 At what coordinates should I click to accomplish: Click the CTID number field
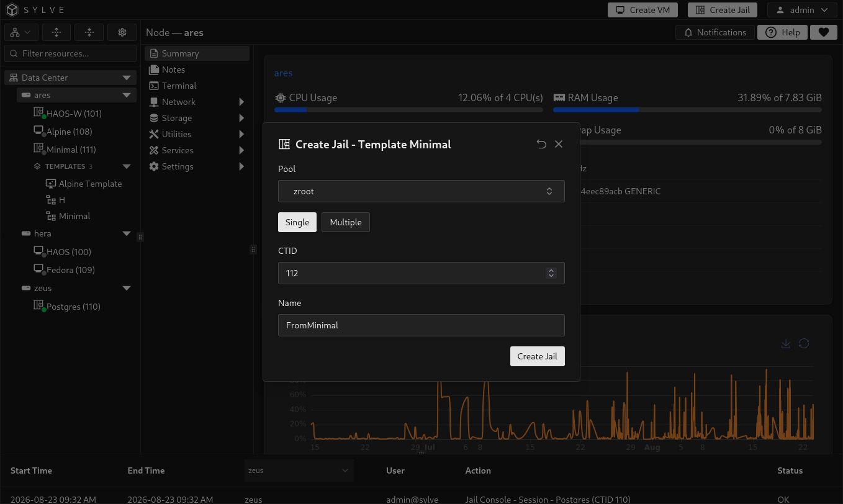pyautogui.click(x=421, y=273)
